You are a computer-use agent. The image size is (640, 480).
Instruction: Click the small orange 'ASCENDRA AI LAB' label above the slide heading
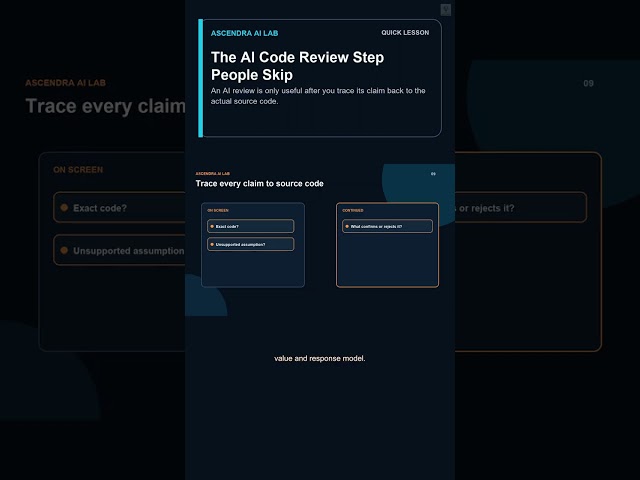pos(212,173)
